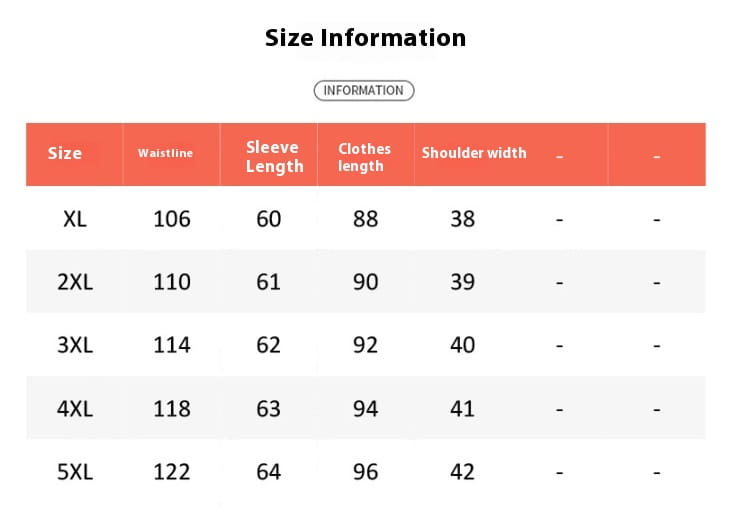The width and height of the screenshot is (756, 520).
Task: Select the 2XL size row label
Action: click(75, 282)
